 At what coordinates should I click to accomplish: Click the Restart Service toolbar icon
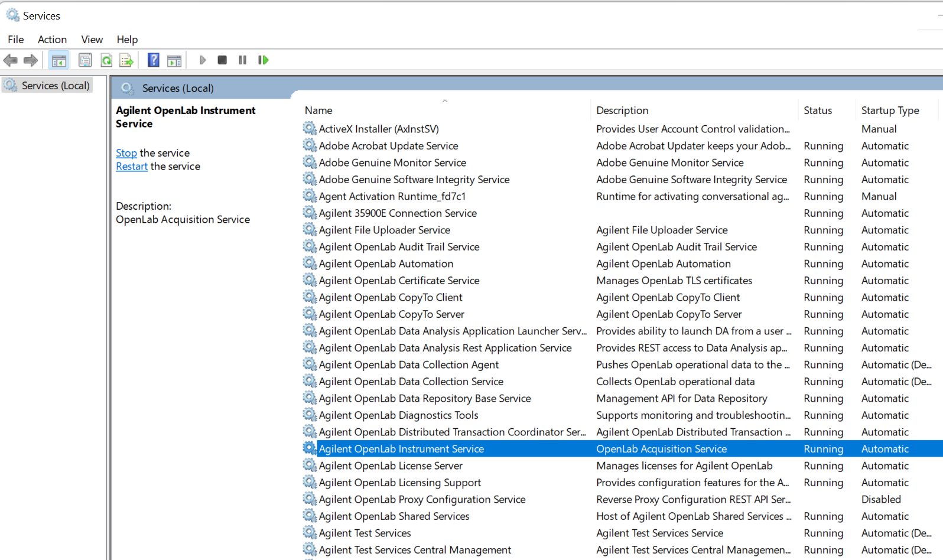pyautogui.click(x=264, y=60)
